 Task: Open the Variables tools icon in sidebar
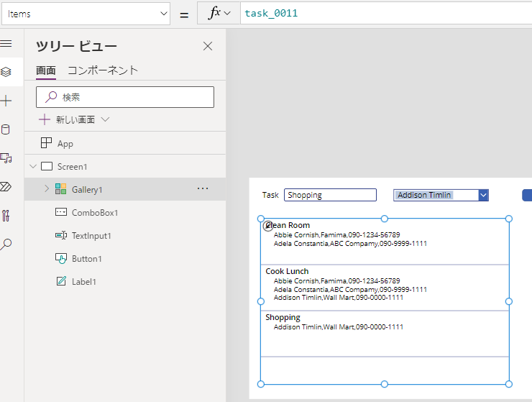6,216
